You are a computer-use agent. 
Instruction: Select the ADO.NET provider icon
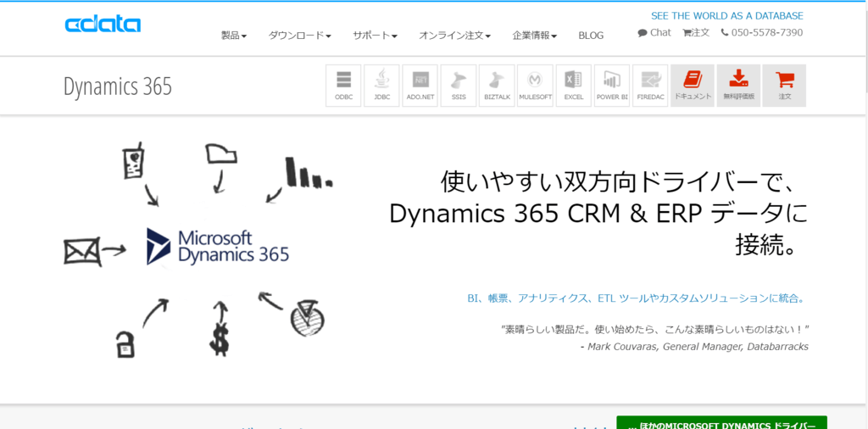click(x=420, y=86)
